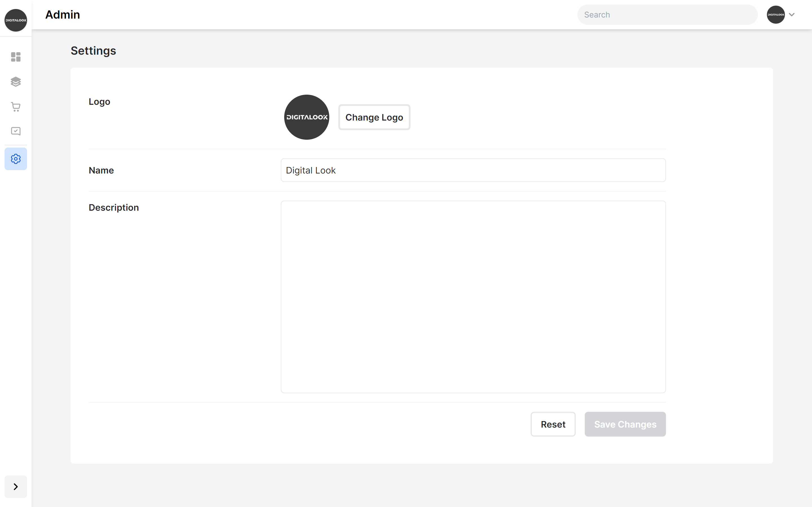The width and height of the screenshot is (812, 507).
Task: Click inside the Description text area
Action: [x=473, y=297]
